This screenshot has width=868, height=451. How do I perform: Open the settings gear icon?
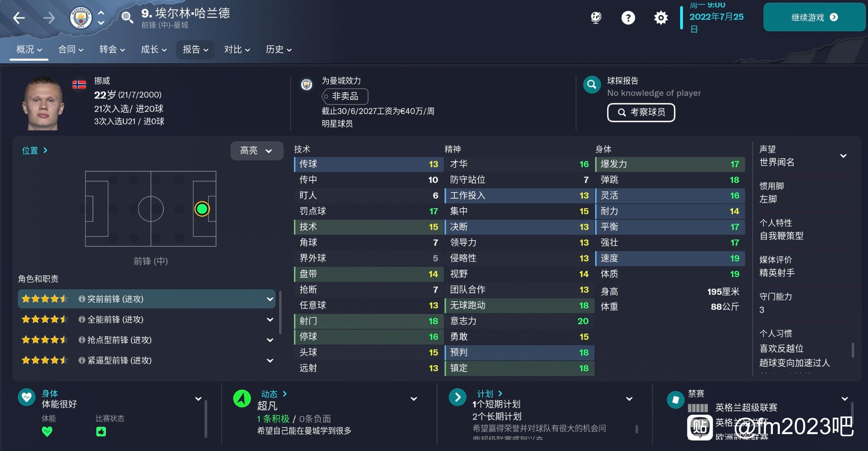[x=661, y=18]
